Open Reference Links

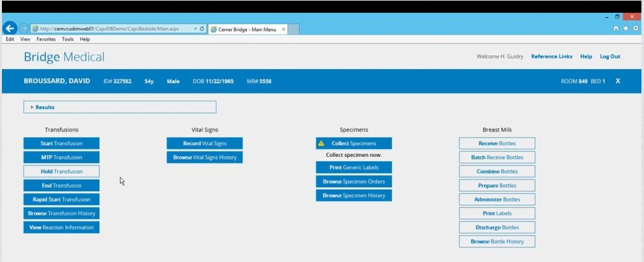552,56
